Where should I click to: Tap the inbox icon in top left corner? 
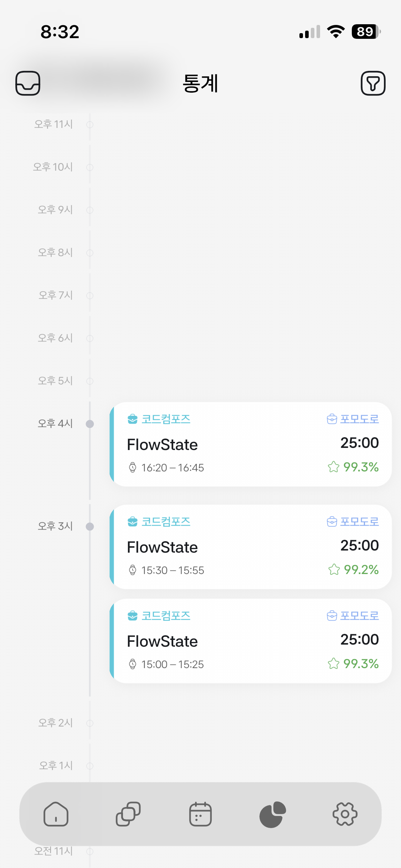28,83
